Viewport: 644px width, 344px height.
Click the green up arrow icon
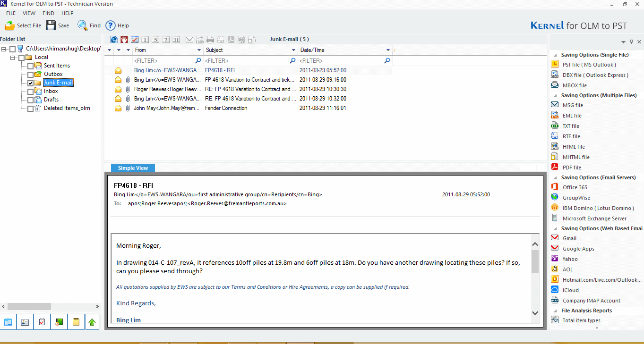92,322
